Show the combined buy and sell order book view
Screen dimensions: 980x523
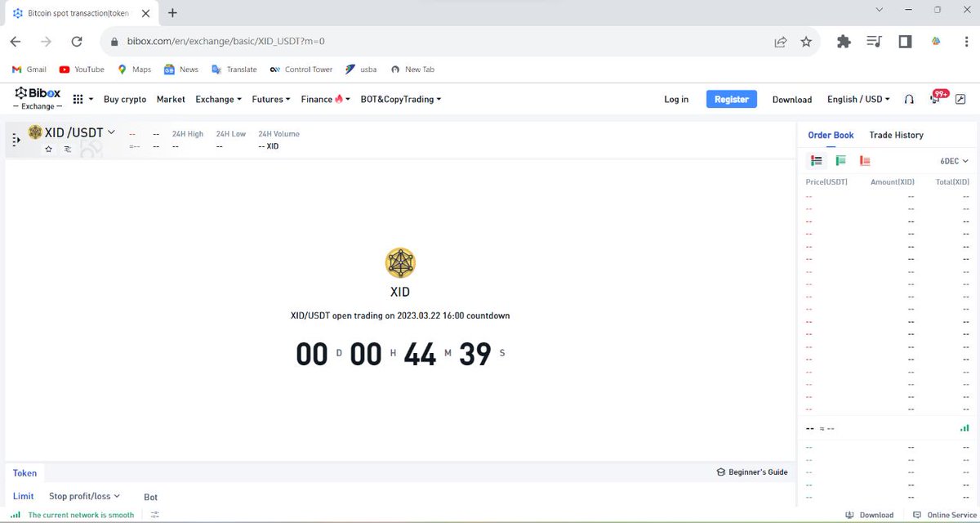pos(816,161)
